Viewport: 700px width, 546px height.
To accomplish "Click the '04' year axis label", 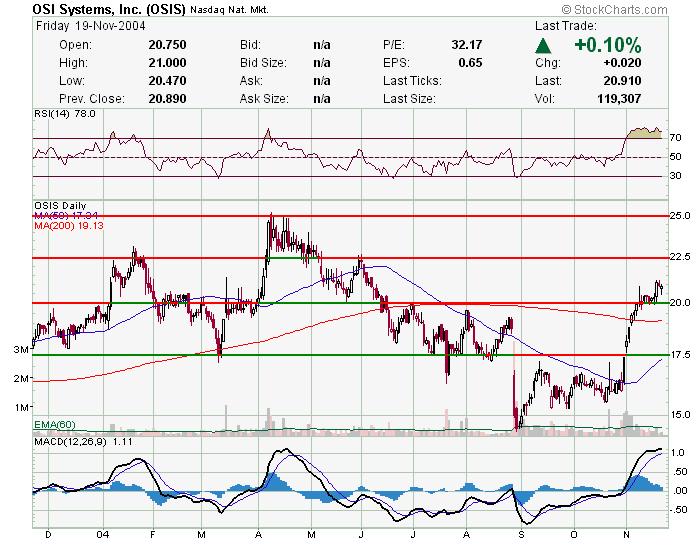I will pos(103,534).
